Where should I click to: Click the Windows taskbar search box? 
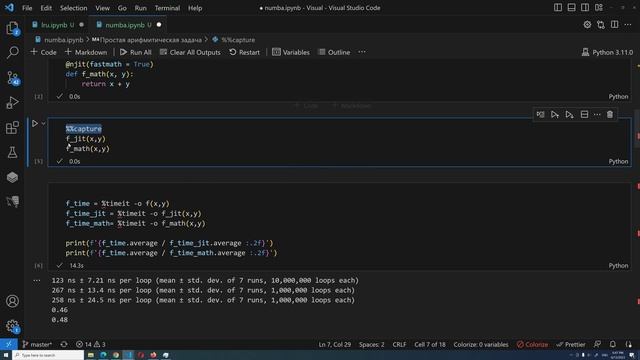click(x=48, y=355)
